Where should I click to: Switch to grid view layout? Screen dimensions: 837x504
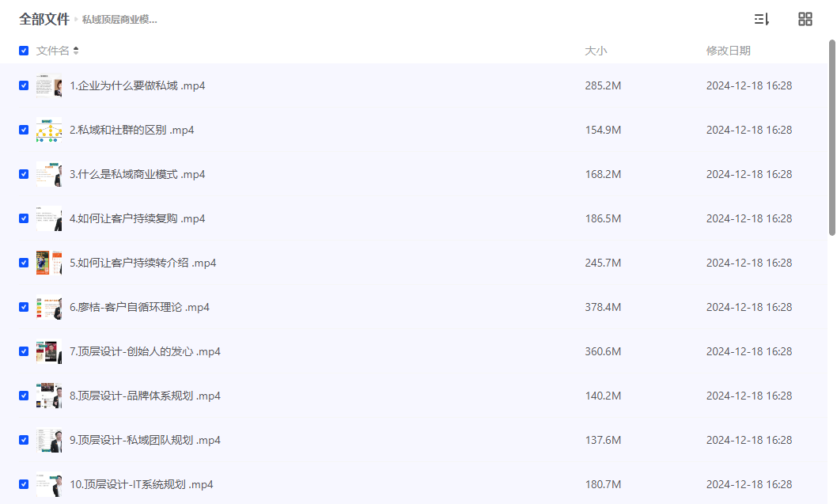pos(805,19)
